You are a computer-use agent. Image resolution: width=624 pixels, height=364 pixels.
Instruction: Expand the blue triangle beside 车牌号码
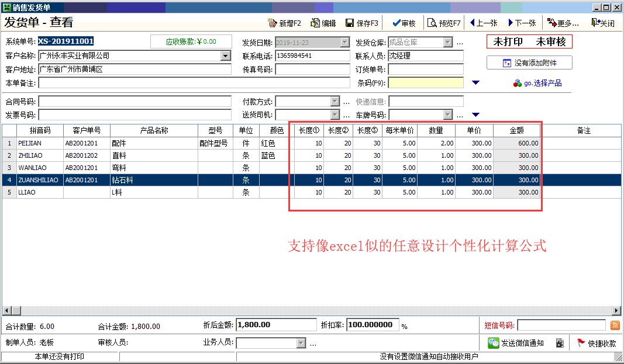point(475,115)
